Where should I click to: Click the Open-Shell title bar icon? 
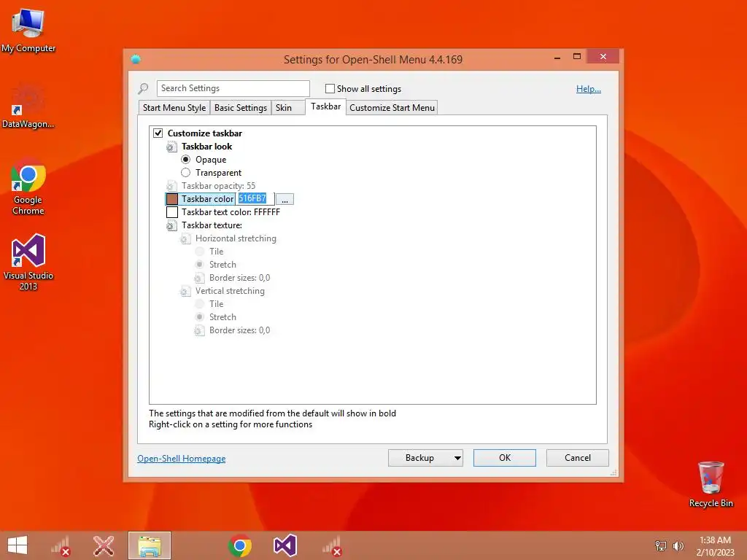[136, 59]
